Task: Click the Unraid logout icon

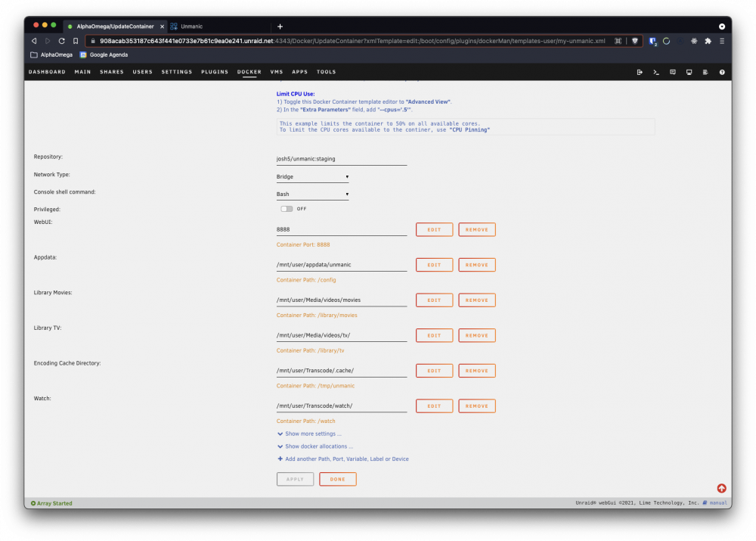Action: [x=640, y=72]
